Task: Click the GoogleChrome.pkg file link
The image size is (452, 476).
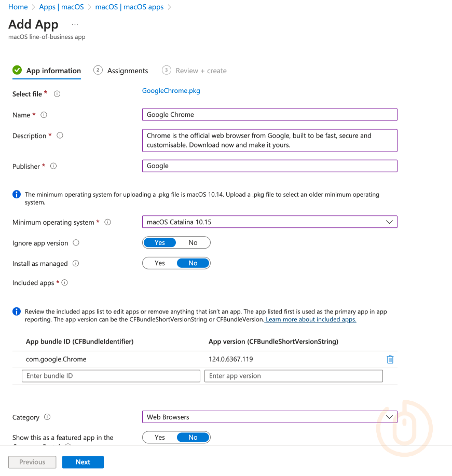Action: (171, 90)
